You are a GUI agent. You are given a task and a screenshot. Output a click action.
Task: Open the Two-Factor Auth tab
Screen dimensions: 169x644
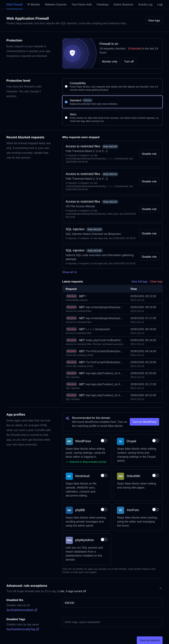click(82, 5)
